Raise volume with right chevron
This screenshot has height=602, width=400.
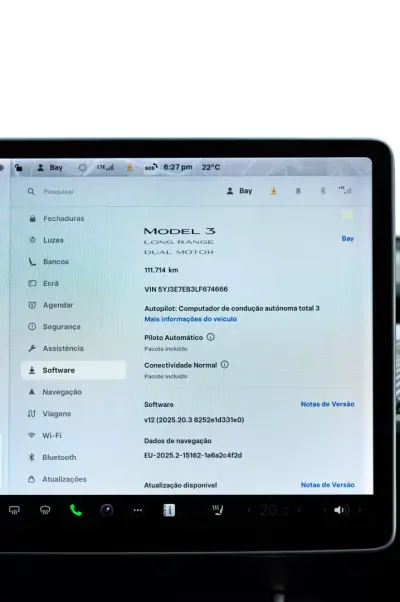(x=360, y=510)
